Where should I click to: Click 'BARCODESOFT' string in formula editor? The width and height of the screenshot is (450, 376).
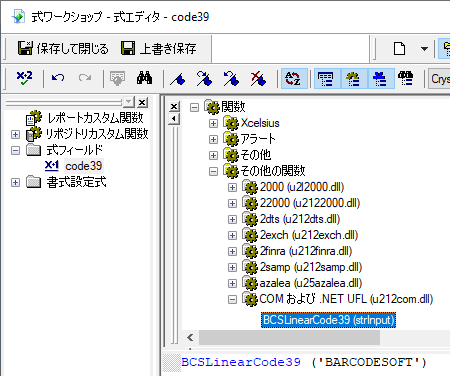pos(368,362)
